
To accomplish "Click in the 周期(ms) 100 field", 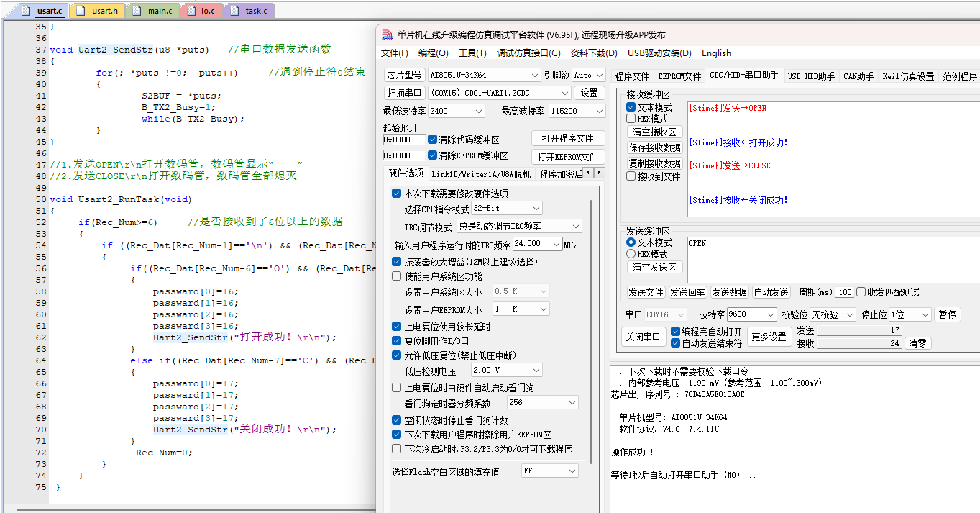I will click(x=845, y=292).
